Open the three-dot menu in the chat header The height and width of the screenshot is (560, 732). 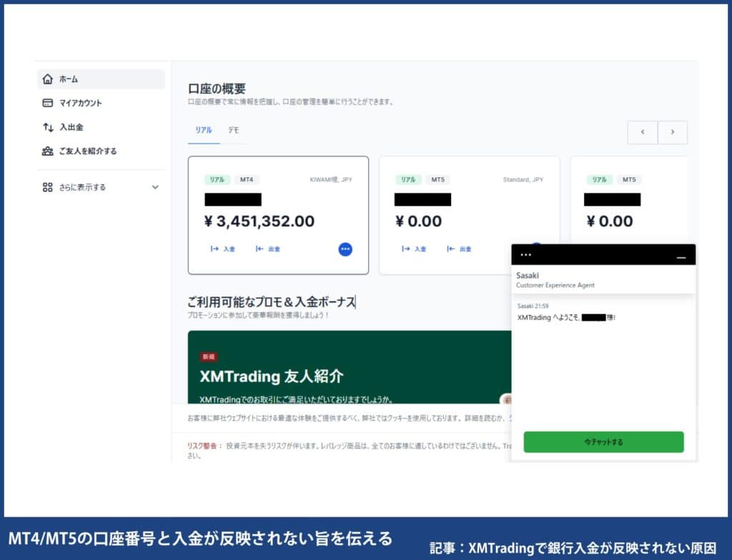527,254
